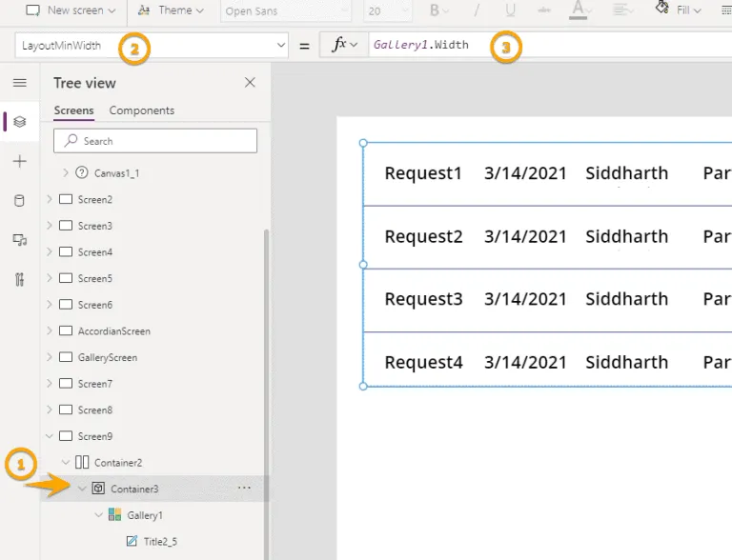
Task: Collapse the Screen9 tree node
Action: pos(50,436)
